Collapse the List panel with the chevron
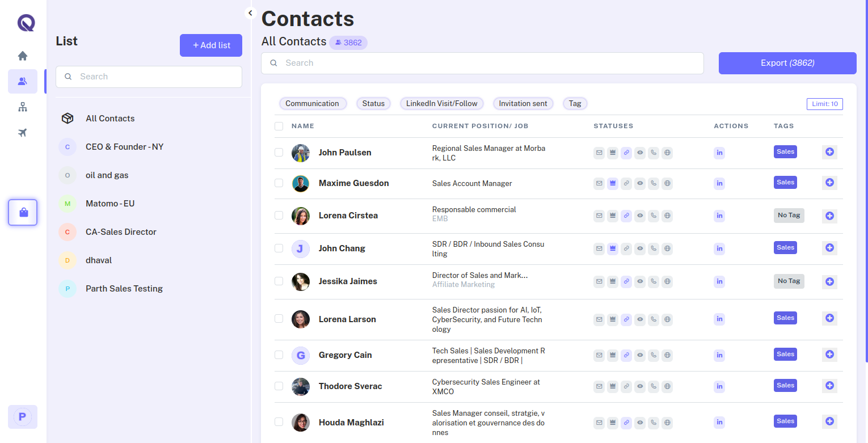The image size is (868, 443). (250, 12)
